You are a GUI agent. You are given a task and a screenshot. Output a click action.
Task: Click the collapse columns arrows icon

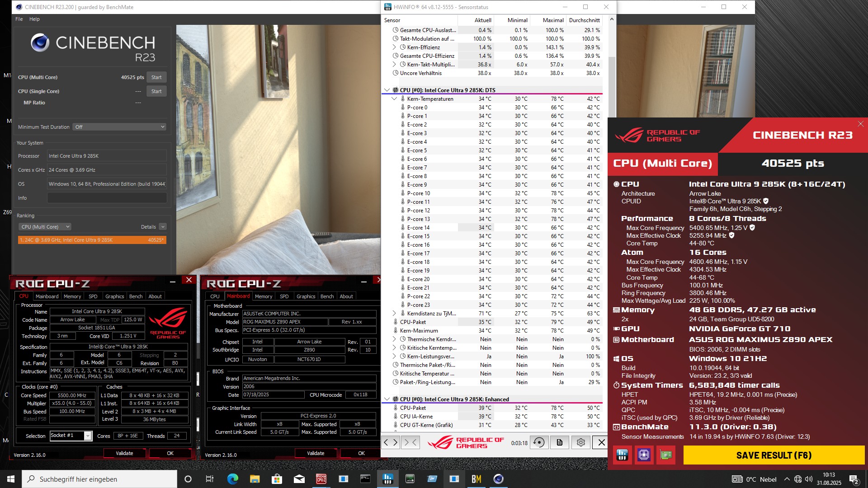click(x=410, y=442)
